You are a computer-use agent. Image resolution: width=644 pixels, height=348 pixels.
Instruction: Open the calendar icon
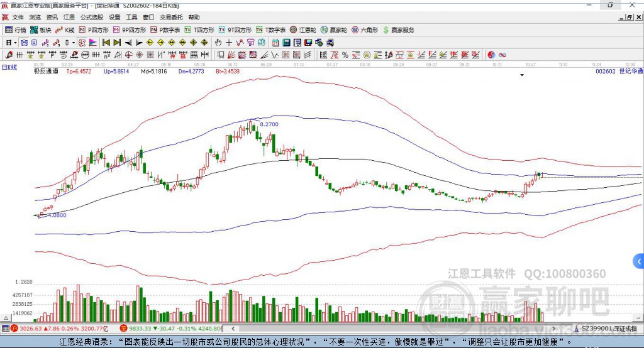tap(275, 43)
